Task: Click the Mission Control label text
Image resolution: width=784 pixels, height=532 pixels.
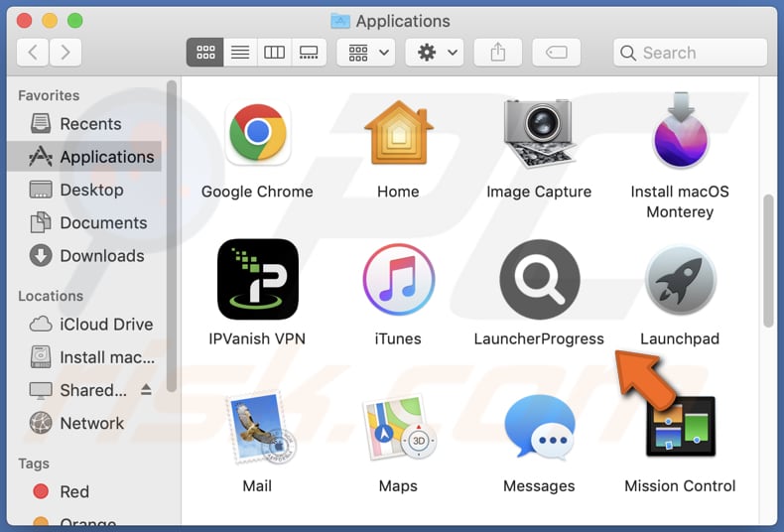Action: tap(680, 486)
